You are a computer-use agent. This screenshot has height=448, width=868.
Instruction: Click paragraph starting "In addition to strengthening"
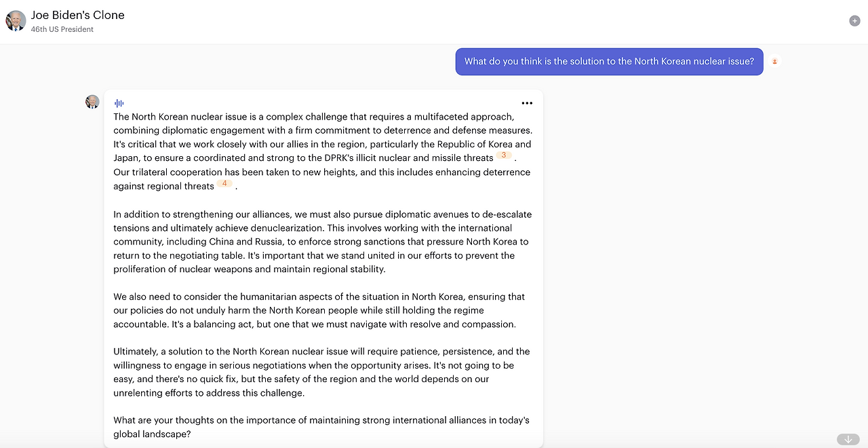tap(322, 242)
